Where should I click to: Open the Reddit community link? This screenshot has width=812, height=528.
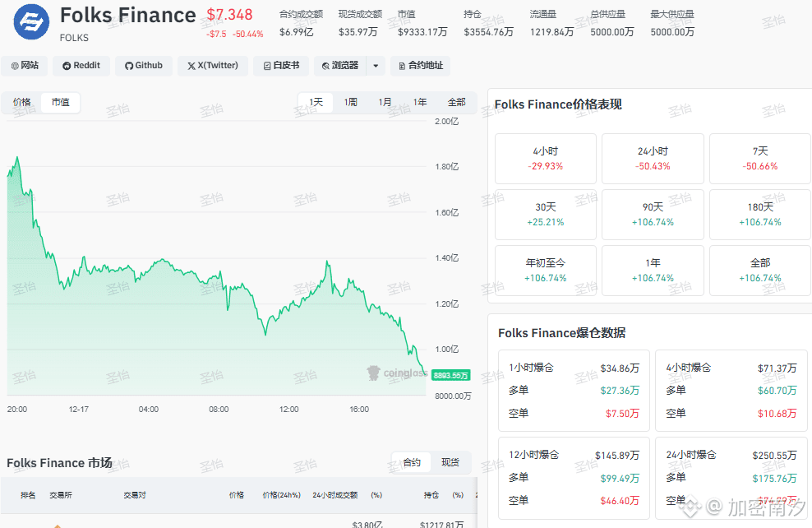(x=81, y=66)
